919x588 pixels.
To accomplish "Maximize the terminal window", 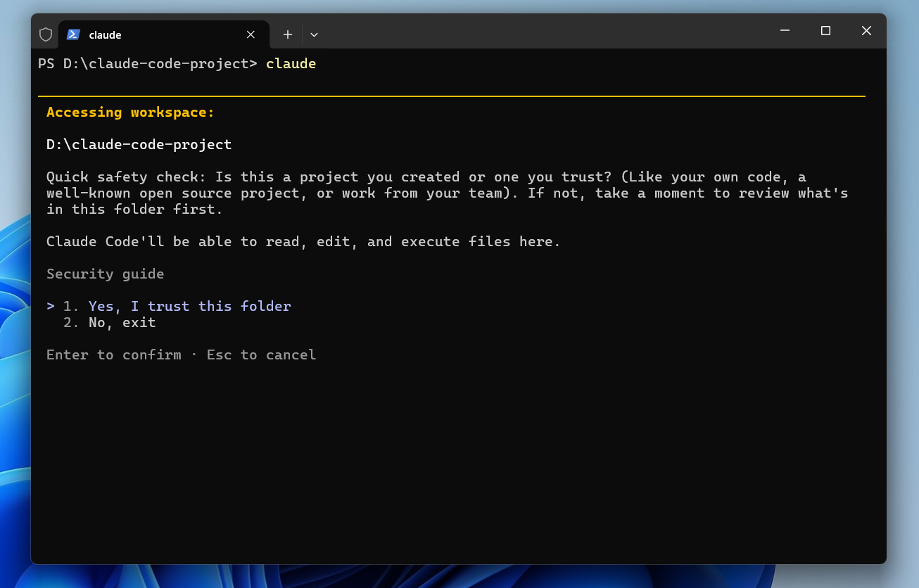I will click(x=826, y=31).
